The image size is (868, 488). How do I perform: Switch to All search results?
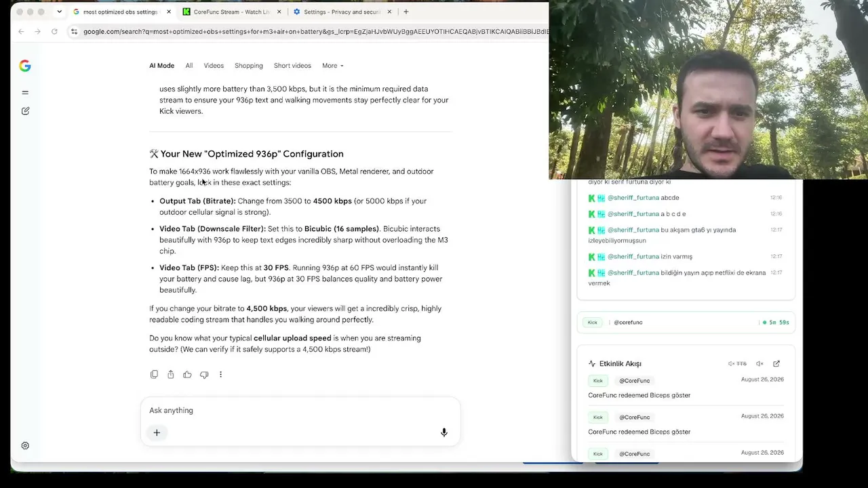[x=189, y=66]
